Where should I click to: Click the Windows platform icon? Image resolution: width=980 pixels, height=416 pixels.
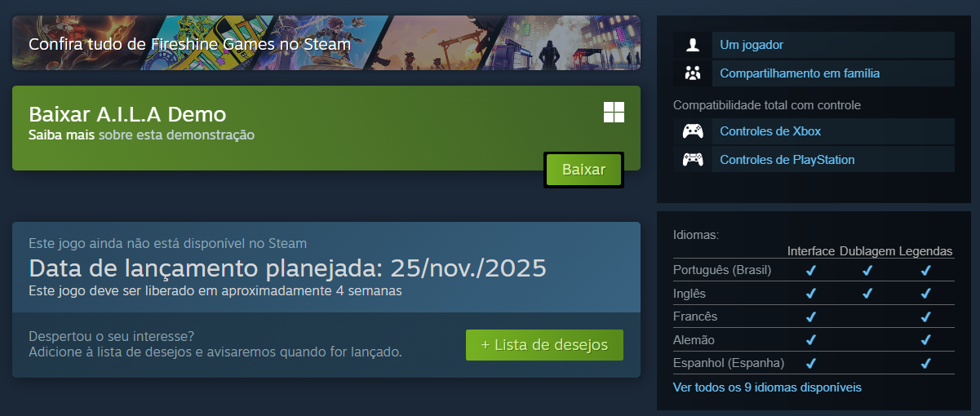click(x=614, y=113)
